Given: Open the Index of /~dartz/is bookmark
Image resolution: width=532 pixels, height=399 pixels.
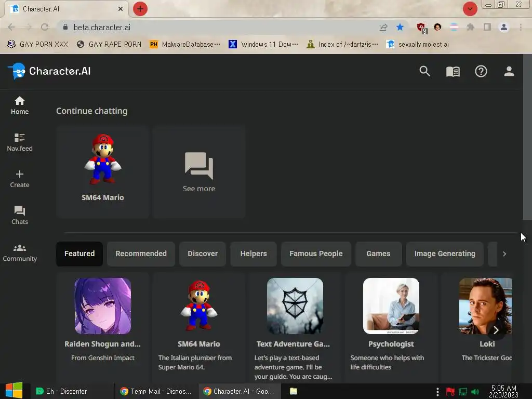Looking at the screenshot, I should [x=342, y=44].
